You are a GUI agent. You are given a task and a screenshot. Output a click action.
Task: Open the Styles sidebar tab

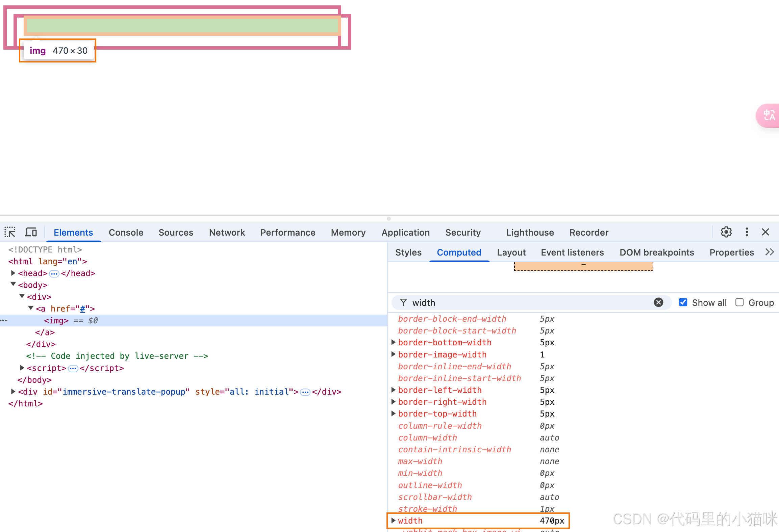(408, 252)
